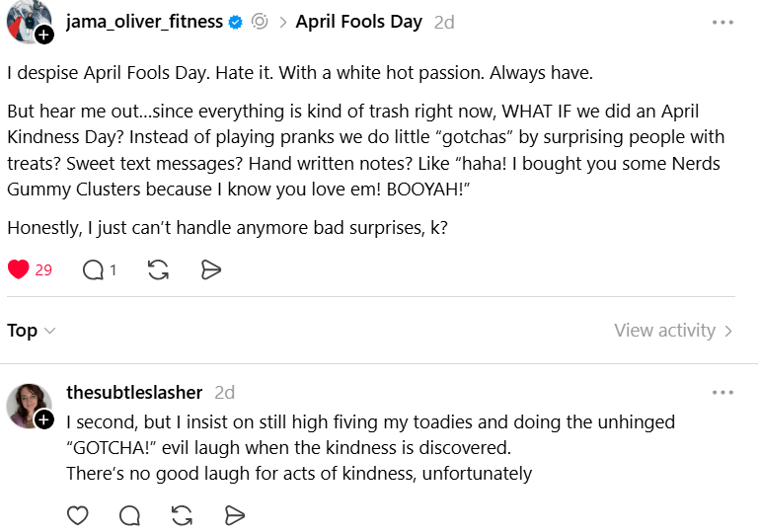Click the 2d timestamp on the main post
Viewport: 758px width, 532px height.
tap(444, 22)
